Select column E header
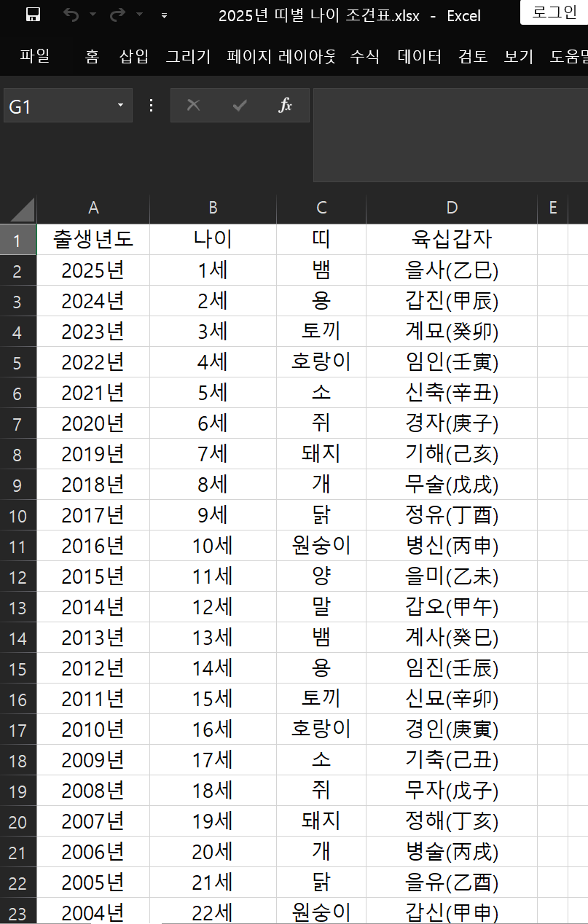Screen dimensions: 588x924 tap(552, 208)
